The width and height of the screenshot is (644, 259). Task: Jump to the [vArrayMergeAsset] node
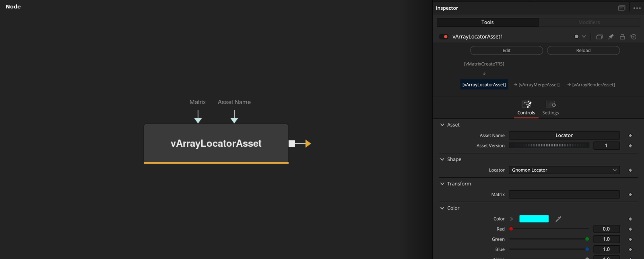pyautogui.click(x=539, y=84)
